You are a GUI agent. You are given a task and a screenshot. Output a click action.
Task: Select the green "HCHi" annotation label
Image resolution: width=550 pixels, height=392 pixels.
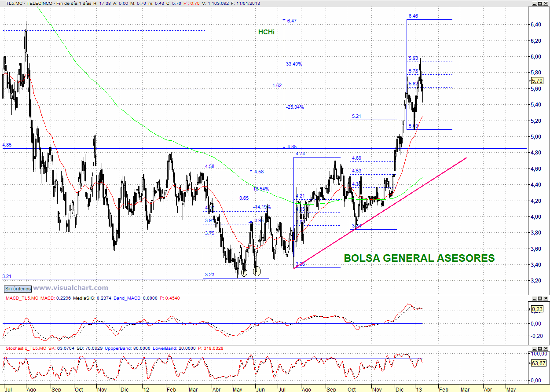tap(266, 32)
